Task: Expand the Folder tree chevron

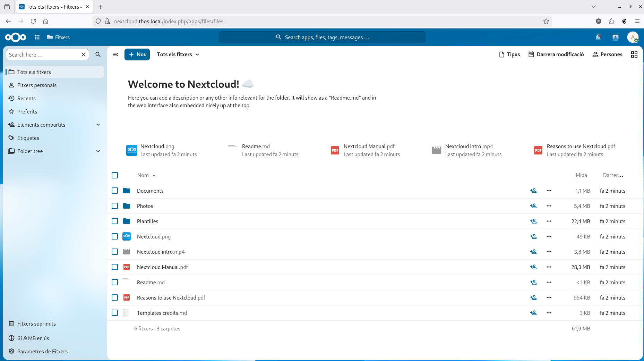Action: [x=98, y=151]
